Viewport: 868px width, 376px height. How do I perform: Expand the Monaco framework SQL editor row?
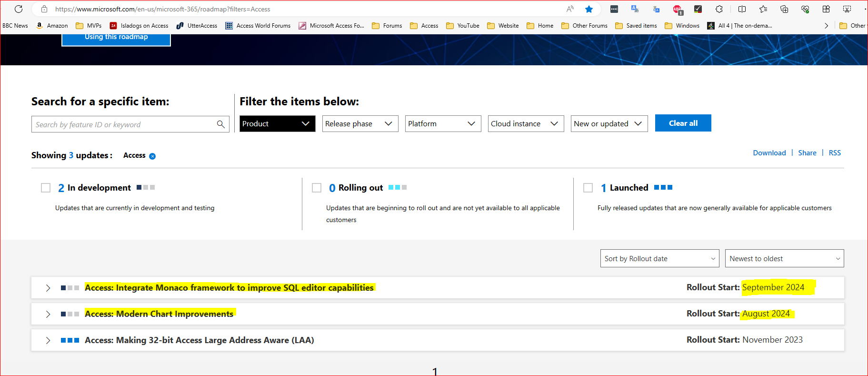click(48, 288)
